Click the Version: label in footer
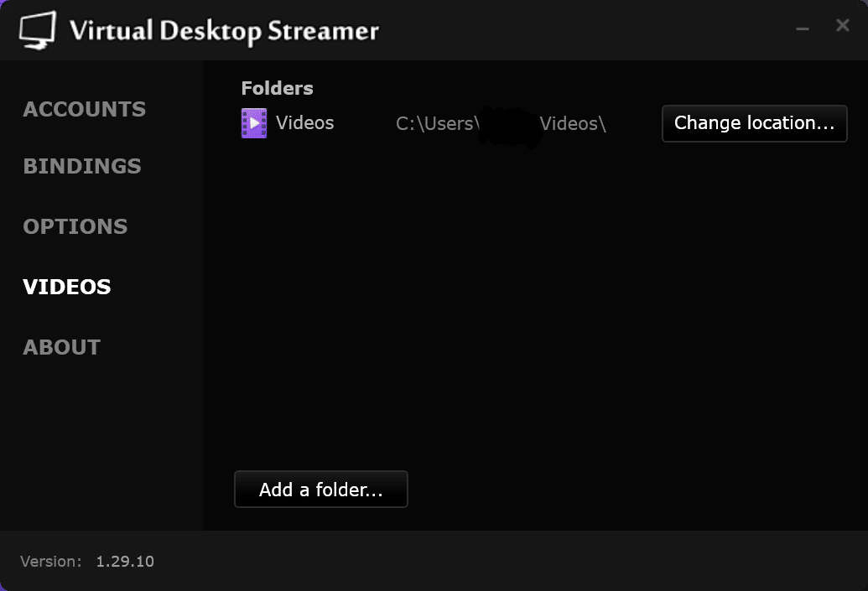The height and width of the screenshot is (591, 868). coord(51,561)
